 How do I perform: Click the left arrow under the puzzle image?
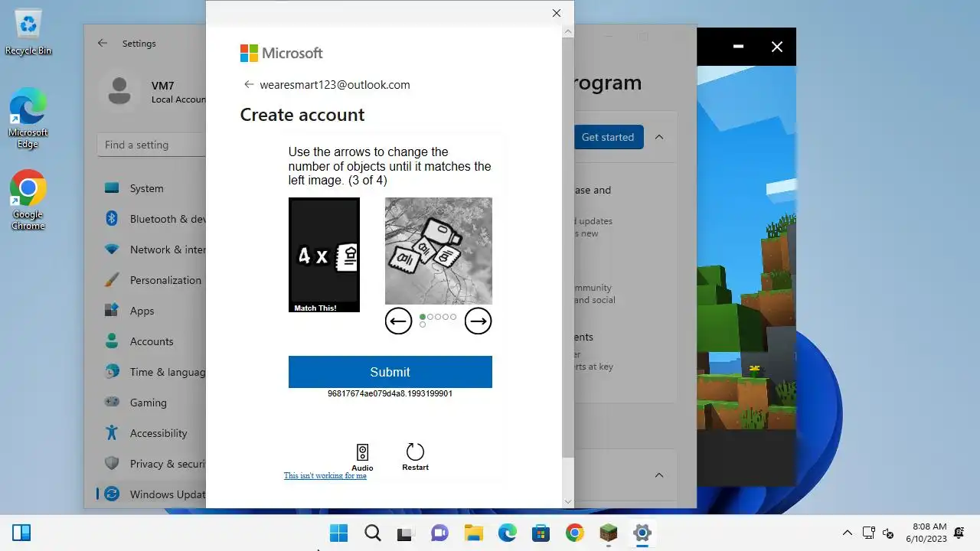(x=398, y=321)
